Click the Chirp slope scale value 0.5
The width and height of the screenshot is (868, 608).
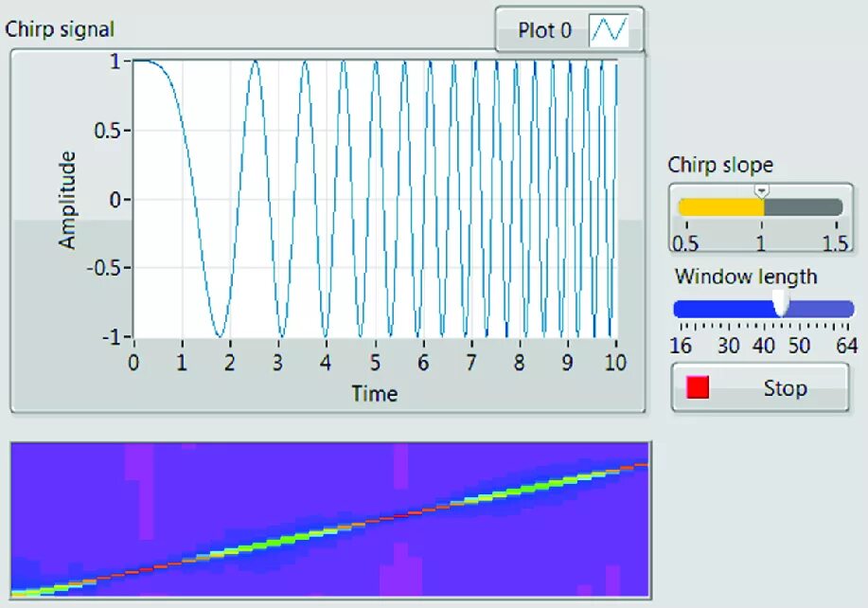tap(685, 243)
